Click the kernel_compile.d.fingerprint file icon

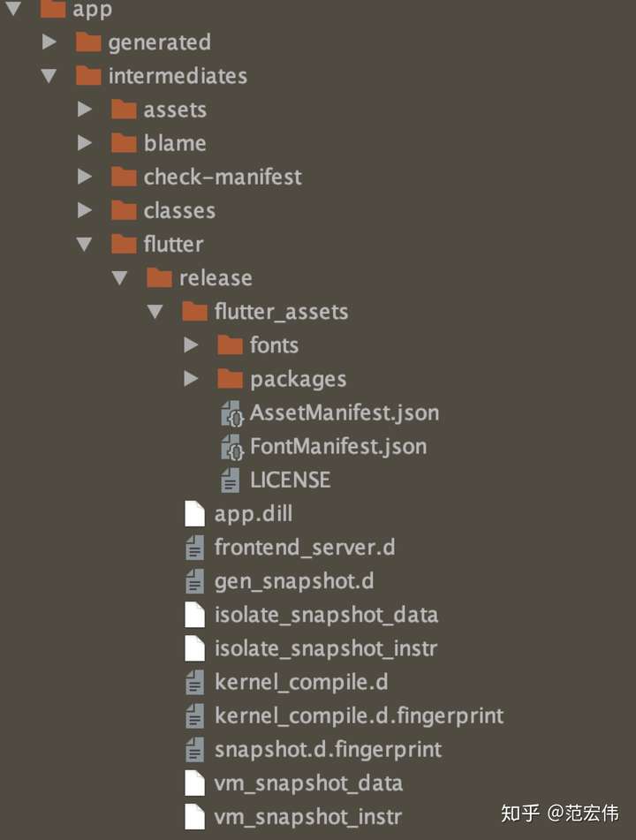pyautogui.click(x=194, y=715)
